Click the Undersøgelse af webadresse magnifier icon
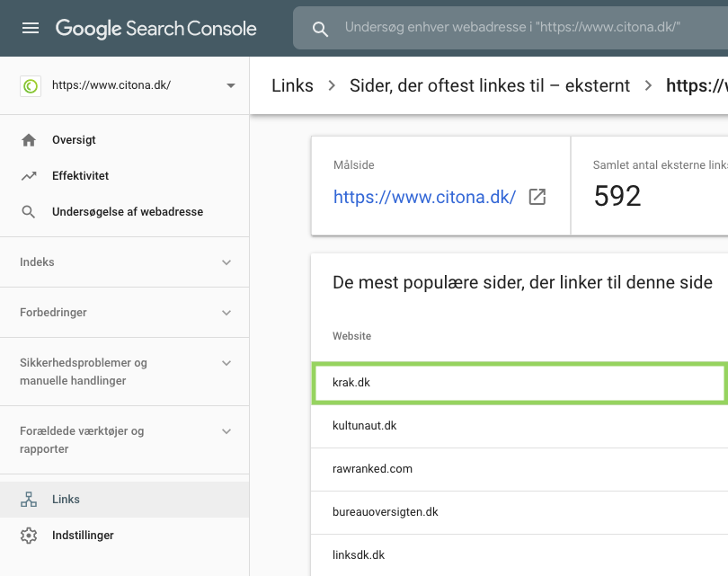Viewport: 728px width, 576px height. click(x=29, y=212)
